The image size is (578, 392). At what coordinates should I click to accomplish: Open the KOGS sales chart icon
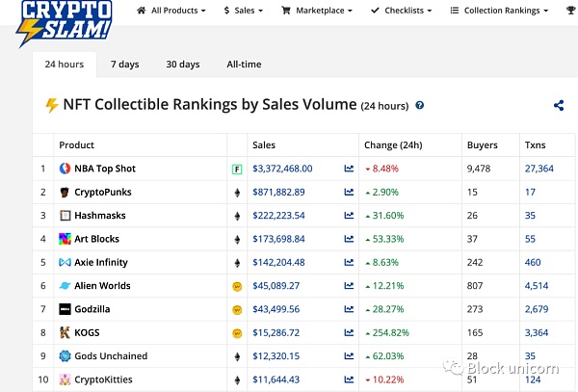coord(349,332)
